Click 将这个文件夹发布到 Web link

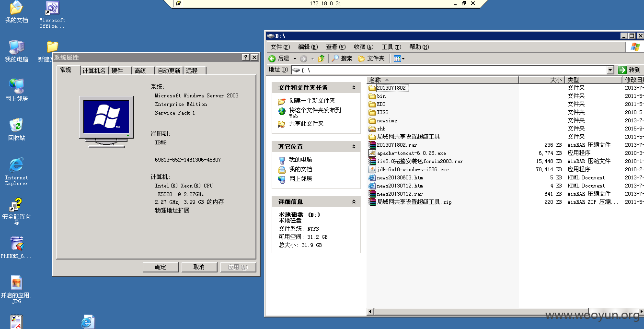tap(315, 113)
